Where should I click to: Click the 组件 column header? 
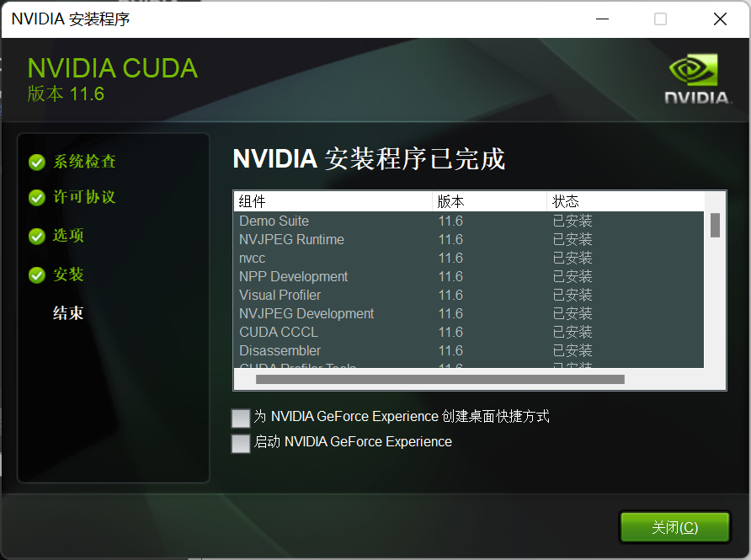tap(333, 201)
